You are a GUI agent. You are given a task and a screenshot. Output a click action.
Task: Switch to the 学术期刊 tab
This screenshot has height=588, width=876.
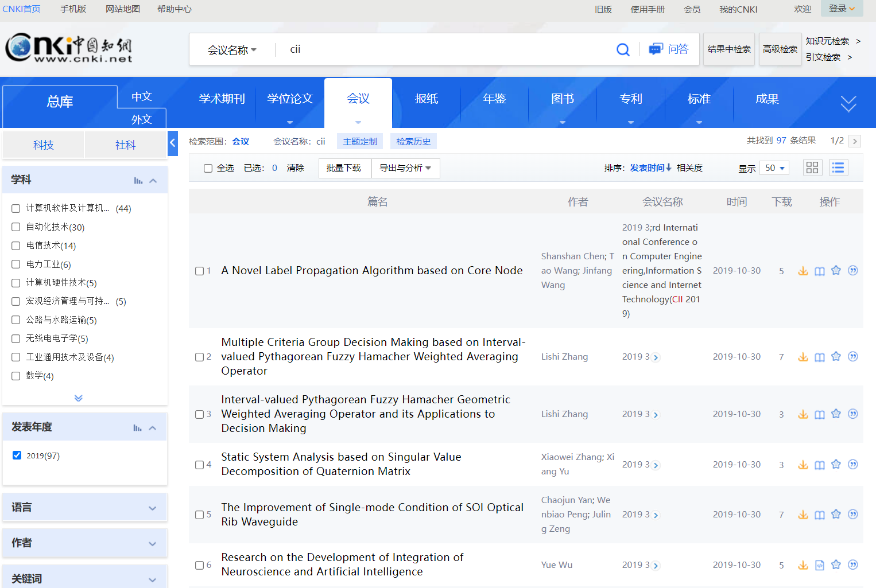point(222,99)
